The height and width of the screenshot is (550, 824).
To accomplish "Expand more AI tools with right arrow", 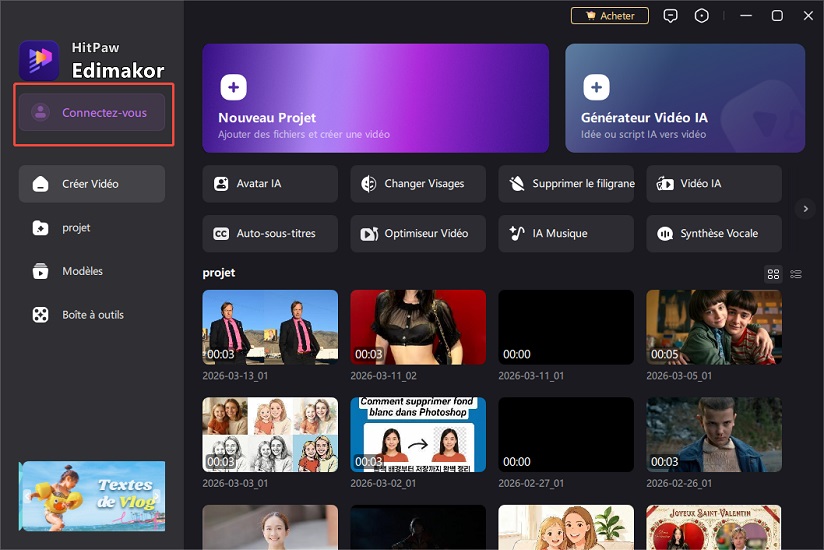I will click(x=805, y=208).
